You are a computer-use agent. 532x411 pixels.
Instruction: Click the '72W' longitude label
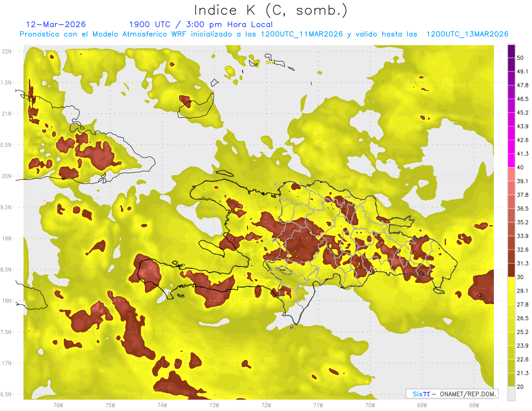tap(266, 405)
